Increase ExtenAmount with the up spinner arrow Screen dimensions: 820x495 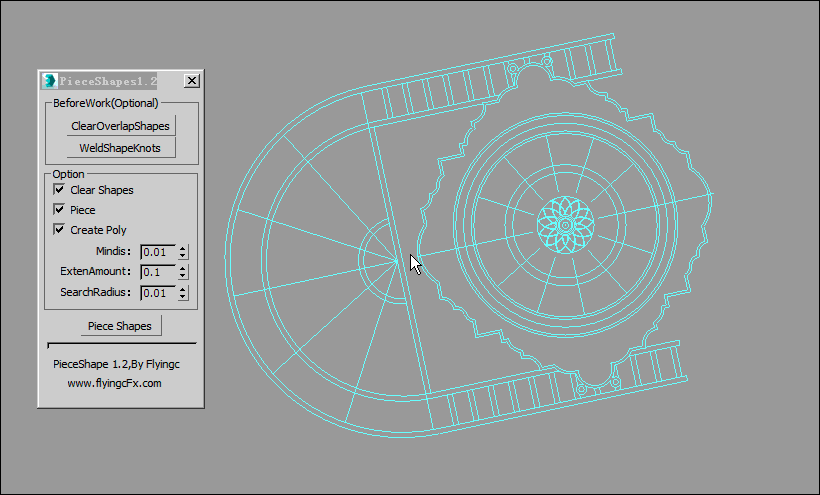(183, 268)
